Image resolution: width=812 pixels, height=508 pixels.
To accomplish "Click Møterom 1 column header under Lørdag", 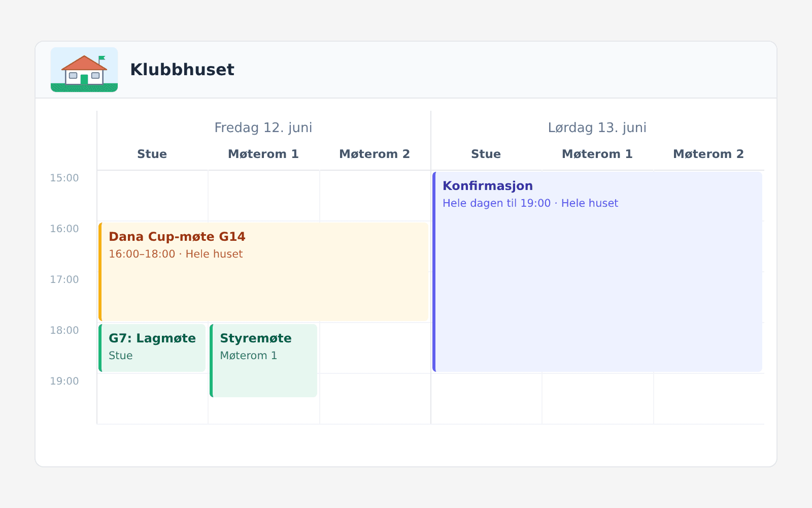I will pyautogui.click(x=597, y=154).
